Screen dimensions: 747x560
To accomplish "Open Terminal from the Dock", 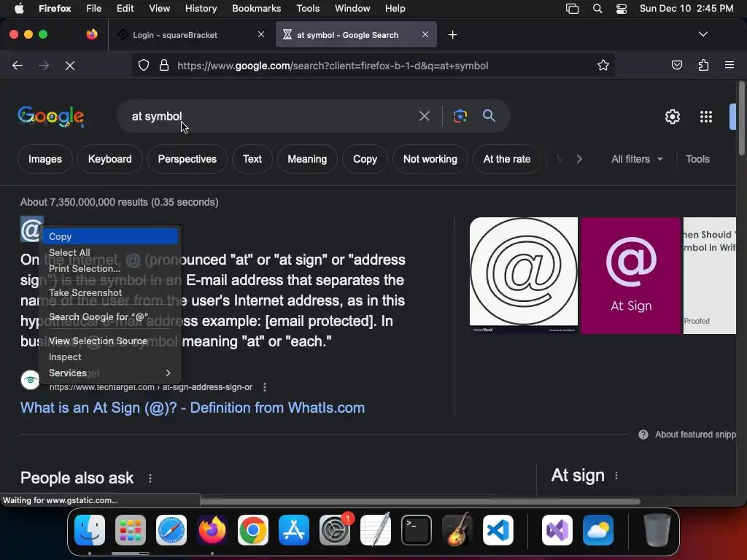I will 417,530.
